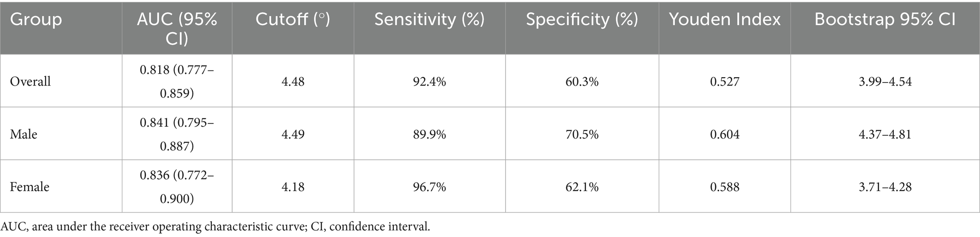Screen dimensions: 980x237
Task: Select the Female row label
Action: [x=29, y=187]
